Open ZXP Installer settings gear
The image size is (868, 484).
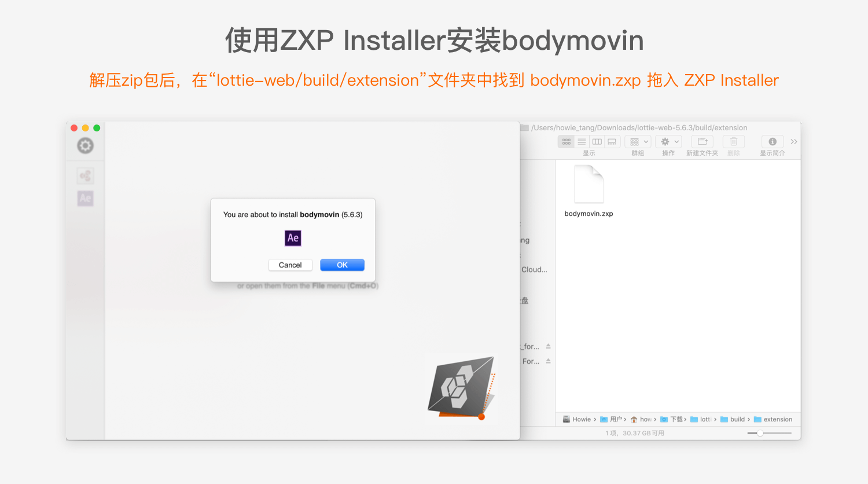tap(85, 146)
